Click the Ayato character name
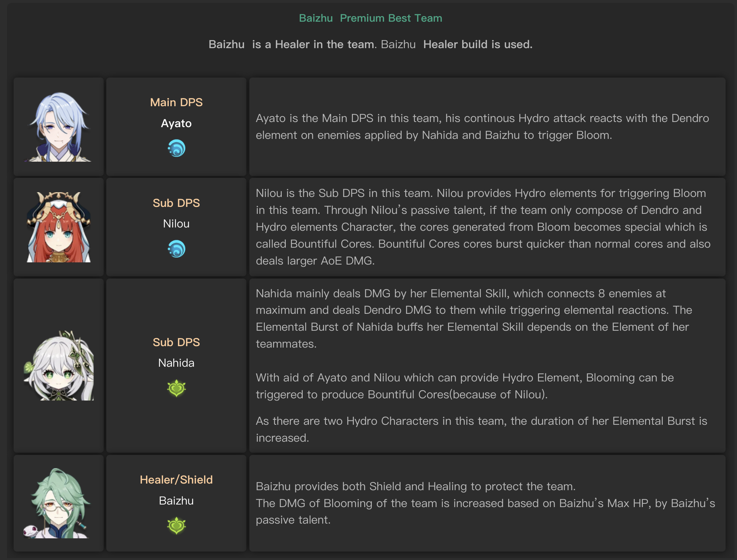The image size is (737, 560). coord(176,123)
